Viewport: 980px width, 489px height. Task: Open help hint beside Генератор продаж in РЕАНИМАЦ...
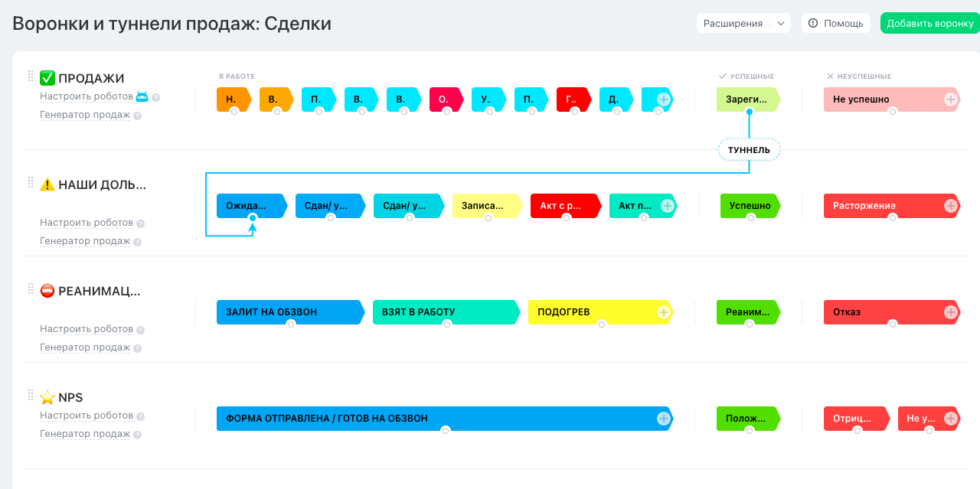click(138, 349)
